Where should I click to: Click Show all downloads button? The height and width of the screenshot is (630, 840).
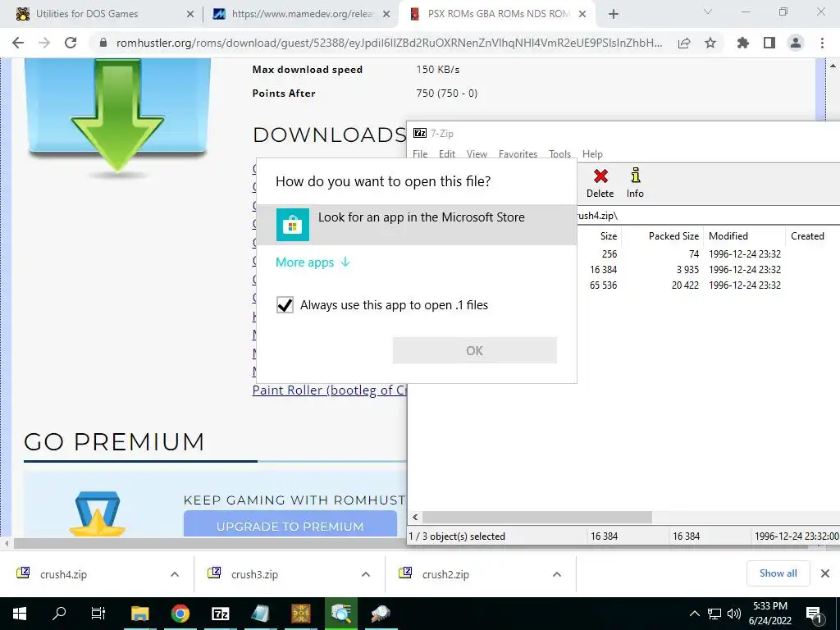point(778,573)
